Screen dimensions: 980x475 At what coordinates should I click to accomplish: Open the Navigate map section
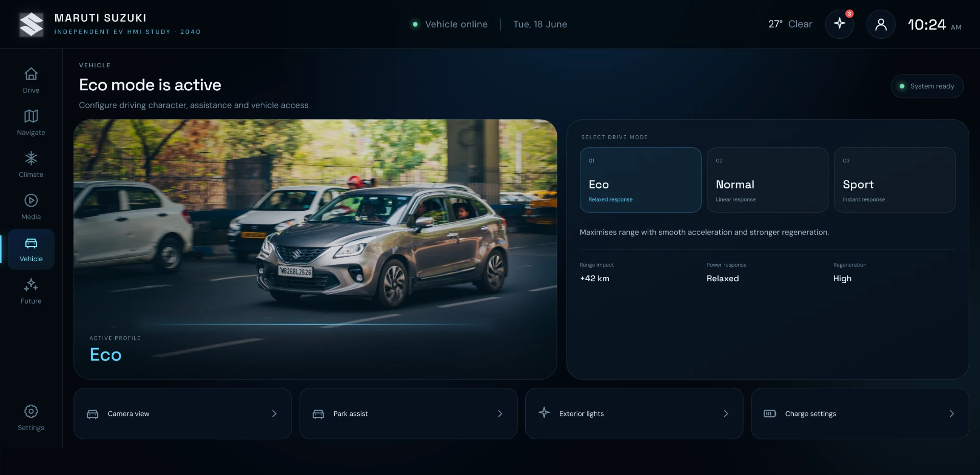[31, 123]
